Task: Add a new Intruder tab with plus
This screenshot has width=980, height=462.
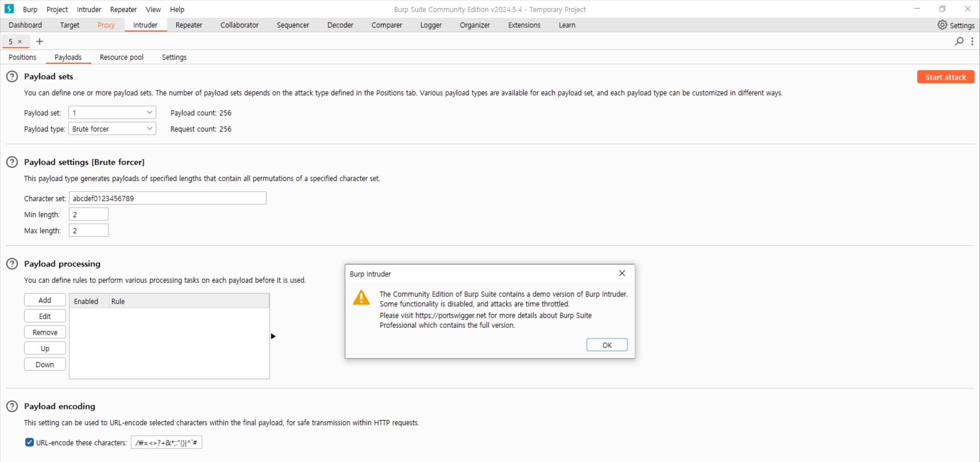Action: [39, 41]
